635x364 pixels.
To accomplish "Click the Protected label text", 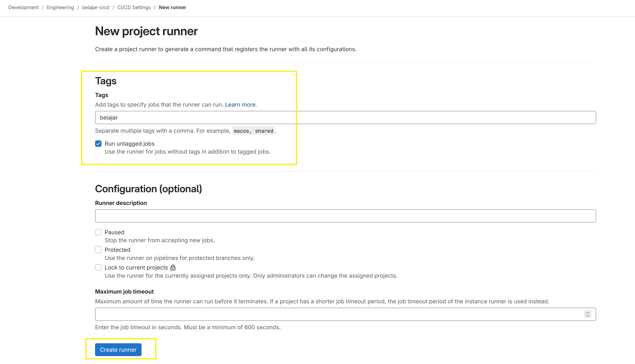I will click(117, 250).
